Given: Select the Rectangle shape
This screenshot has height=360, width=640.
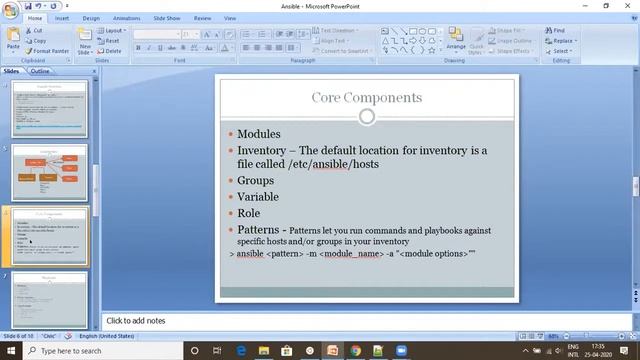Looking at the screenshot, I should coord(413,31).
